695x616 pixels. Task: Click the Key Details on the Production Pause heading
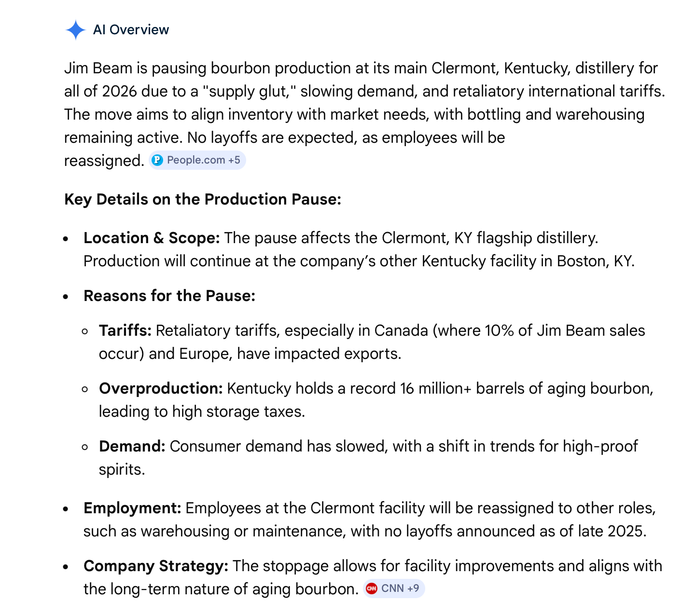click(x=203, y=199)
